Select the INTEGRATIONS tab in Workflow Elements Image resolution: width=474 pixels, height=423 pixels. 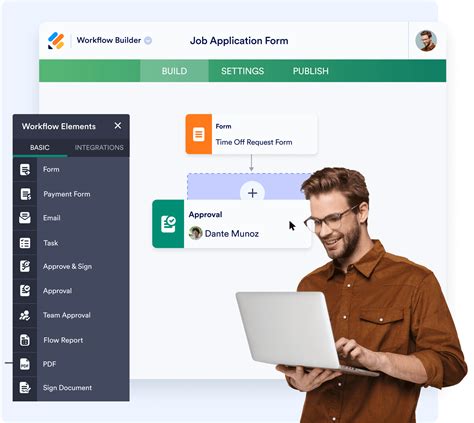tap(99, 147)
